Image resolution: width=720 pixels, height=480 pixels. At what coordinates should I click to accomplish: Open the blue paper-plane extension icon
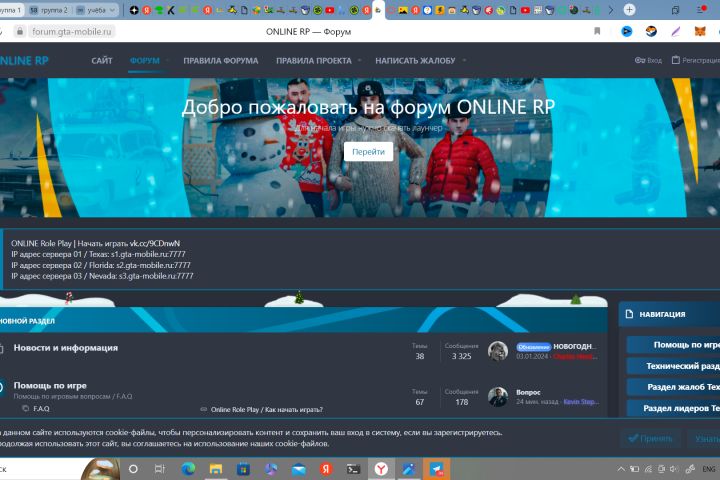[x=627, y=31]
